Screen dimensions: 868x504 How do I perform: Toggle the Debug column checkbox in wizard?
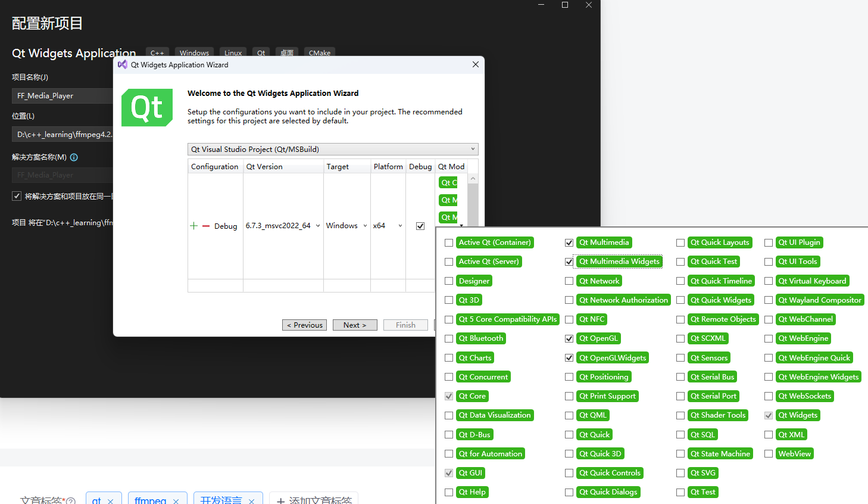[420, 226]
